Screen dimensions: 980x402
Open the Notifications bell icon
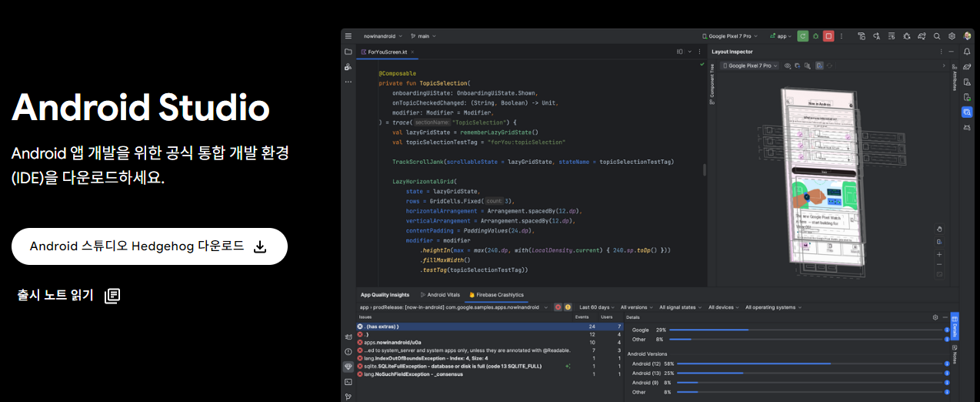click(967, 52)
